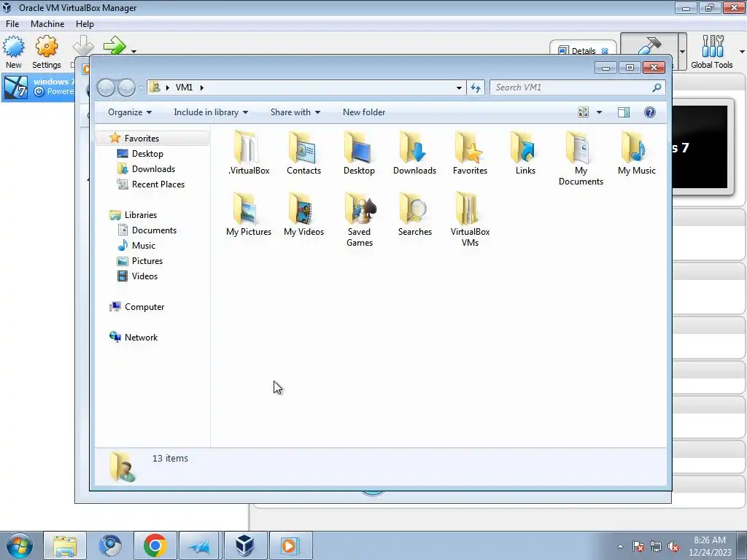This screenshot has width=747, height=560.
Task: Open Pictures library in sidebar
Action: pos(147,261)
